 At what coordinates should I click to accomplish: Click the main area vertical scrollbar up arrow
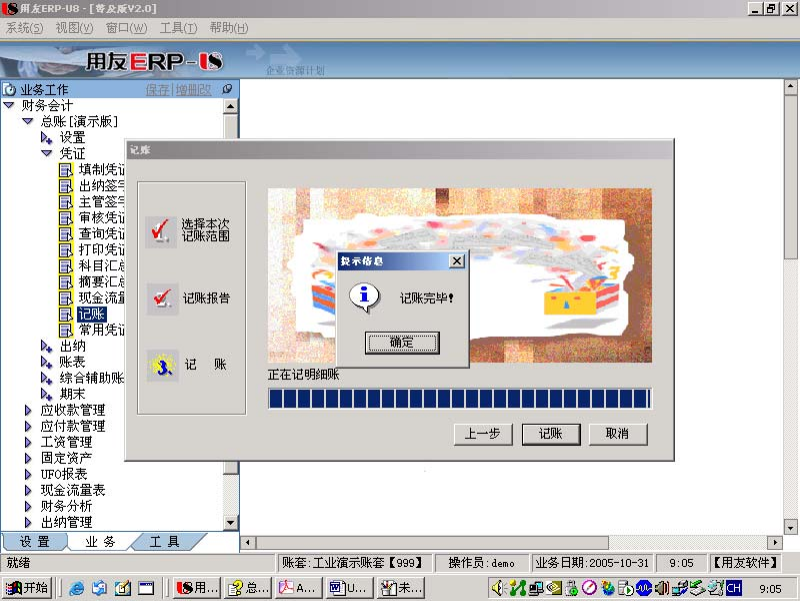790,87
